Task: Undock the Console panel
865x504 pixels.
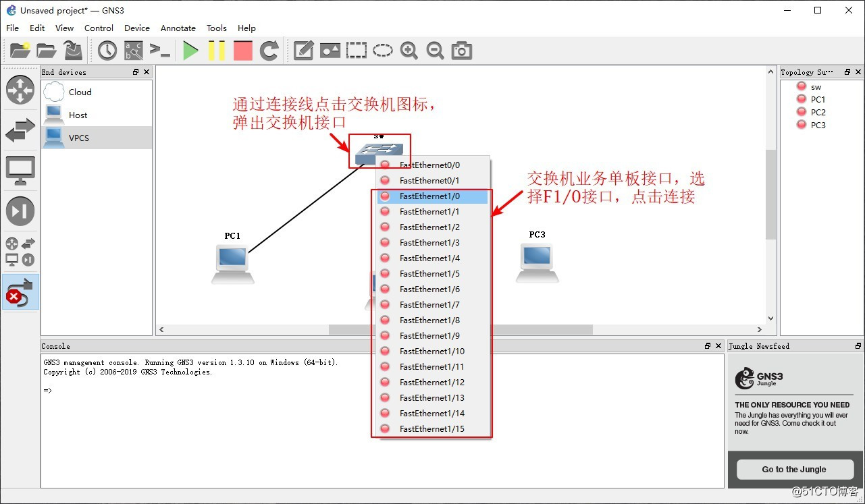Action: 708,345
